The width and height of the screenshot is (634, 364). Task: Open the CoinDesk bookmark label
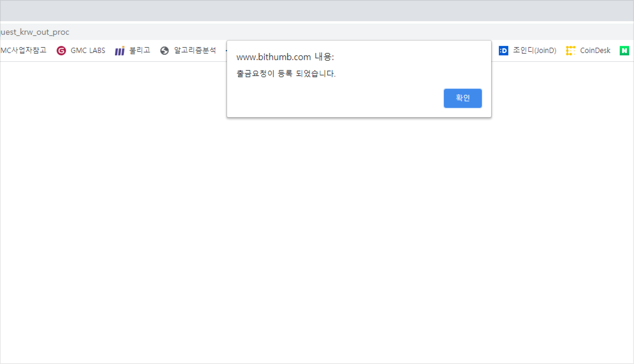point(595,51)
